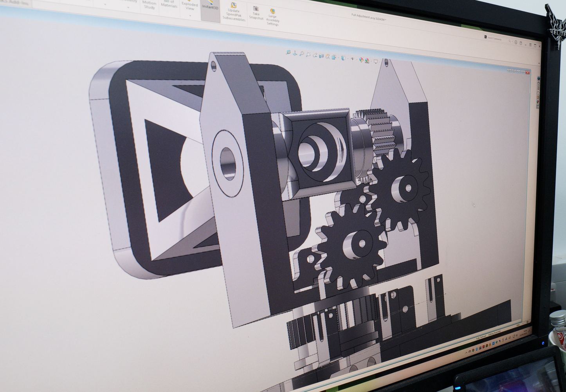The width and height of the screenshot is (566, 392).
Task: Click the Full Adjustment assy.SLDASM title
Action: [368, 17]
